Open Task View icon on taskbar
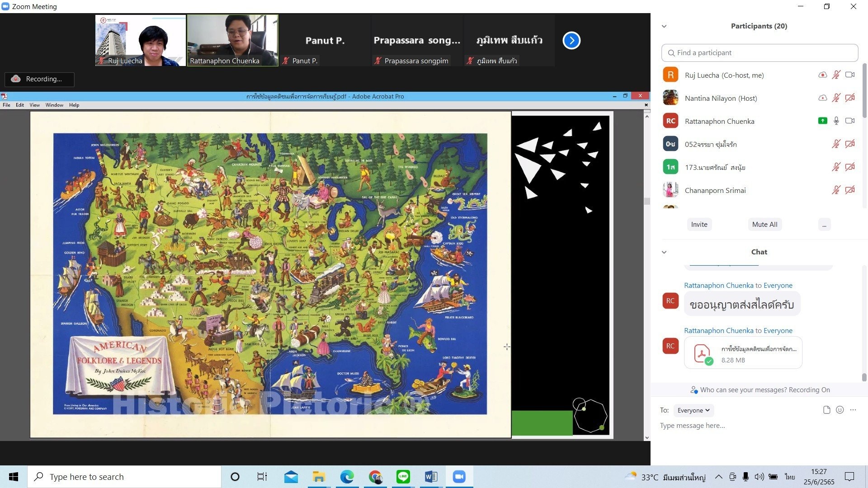868x488 pixels. tap(262, 477)
